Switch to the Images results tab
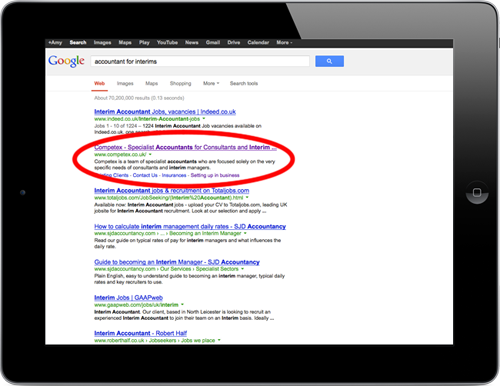Image resolution: width=500 pixels, height=386 pixels. (x=125, y=83)
